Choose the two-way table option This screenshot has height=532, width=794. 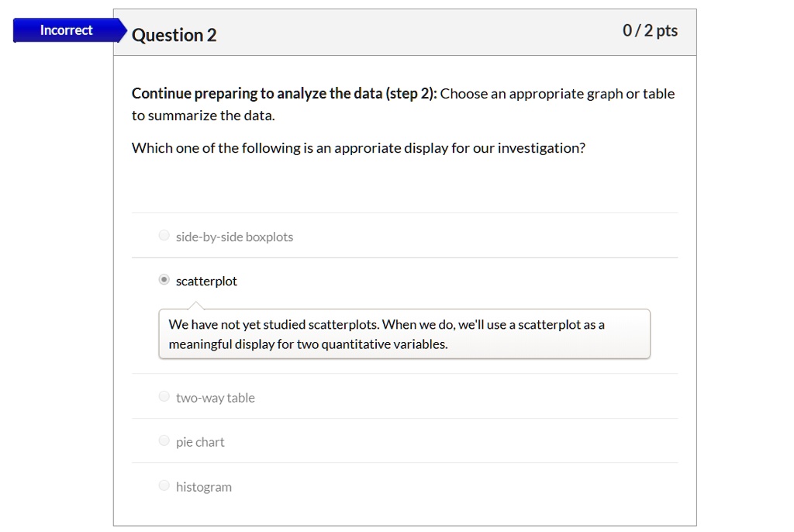pyautogui.click(x=164, y=396)
